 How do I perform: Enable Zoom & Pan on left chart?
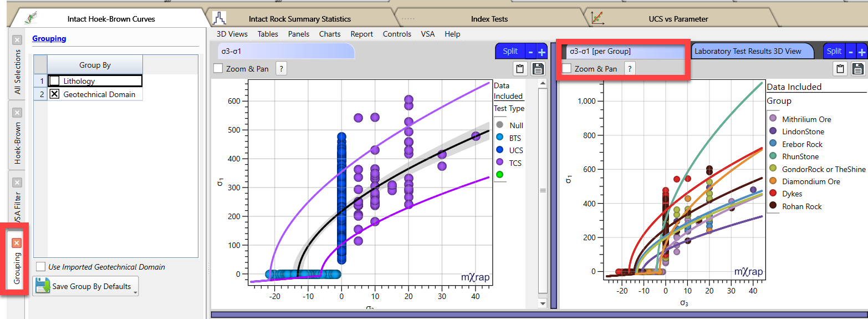coord(218,68)
